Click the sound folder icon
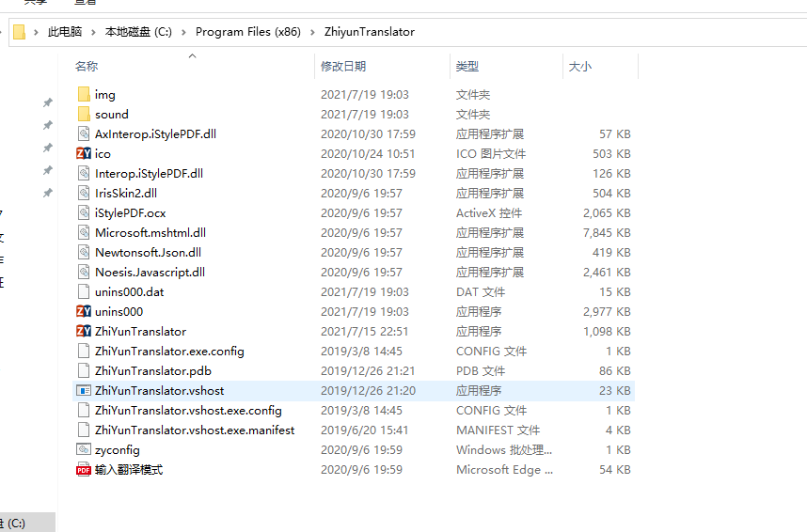Viewport: 807px width, 532px height. click(84, 114)
